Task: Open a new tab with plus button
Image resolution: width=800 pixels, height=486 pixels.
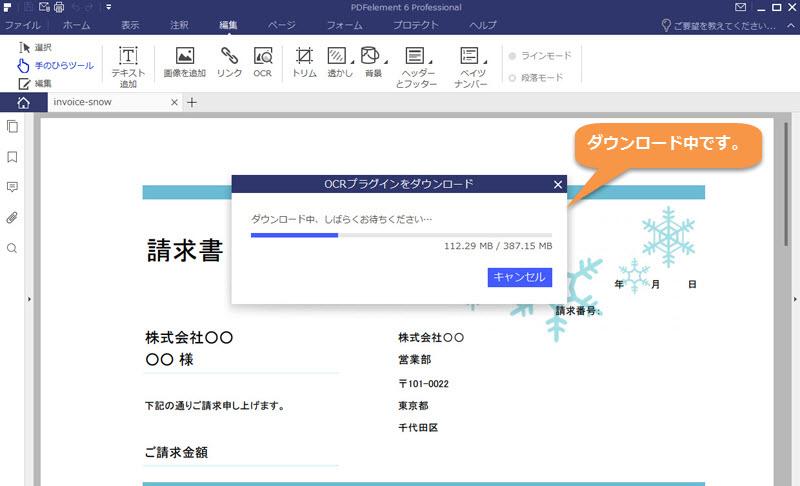Action: pyautogui.click(x=193, y=102)
